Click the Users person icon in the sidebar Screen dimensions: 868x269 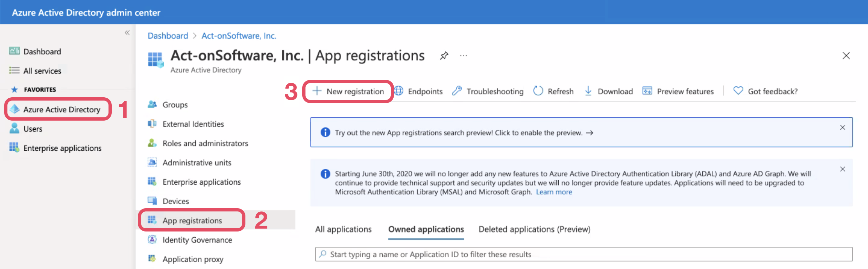click(x=14, y=128)
